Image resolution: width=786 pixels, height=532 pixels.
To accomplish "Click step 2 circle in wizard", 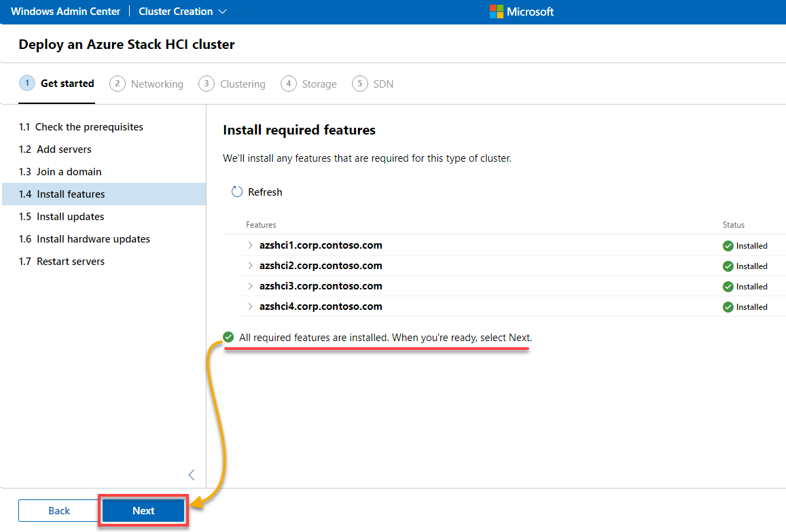I will (x=118, y=84).
